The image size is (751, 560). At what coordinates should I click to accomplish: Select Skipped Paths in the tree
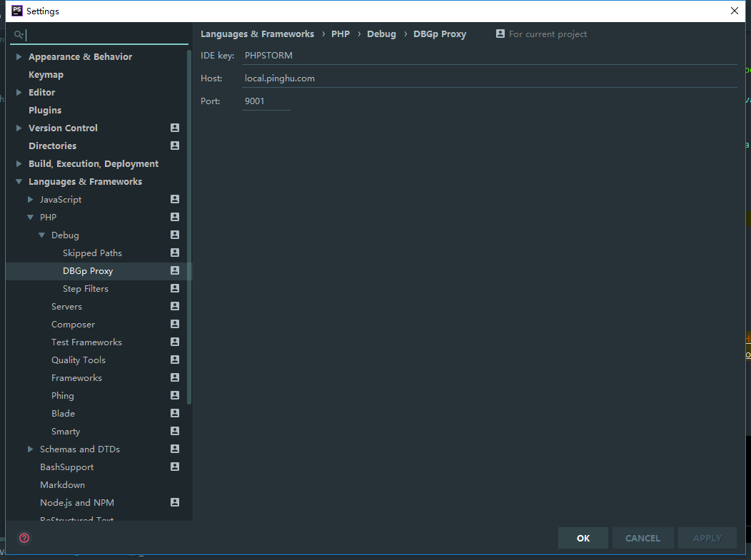(x=92, y=253)
